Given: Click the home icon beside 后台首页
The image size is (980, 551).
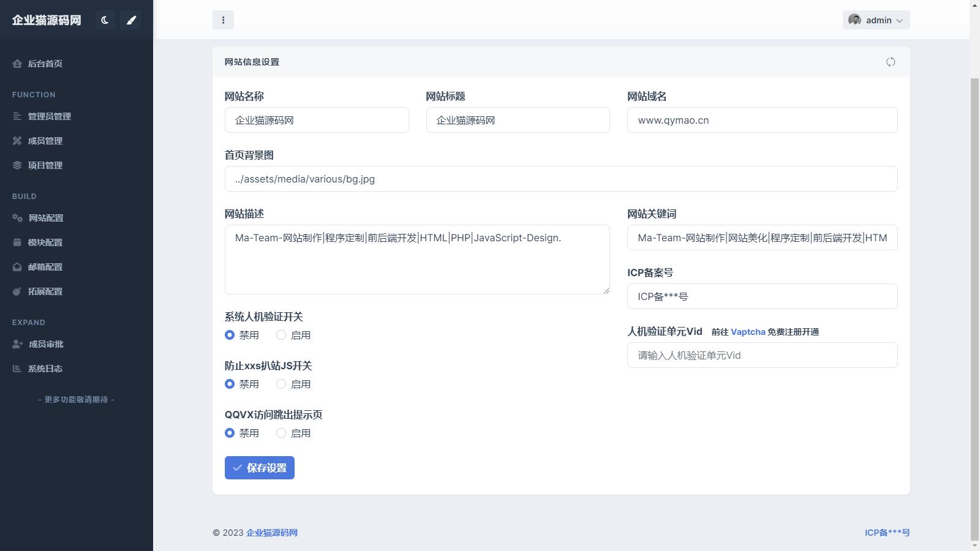Looking at the screenshot, I should click(x=17, y=64).
